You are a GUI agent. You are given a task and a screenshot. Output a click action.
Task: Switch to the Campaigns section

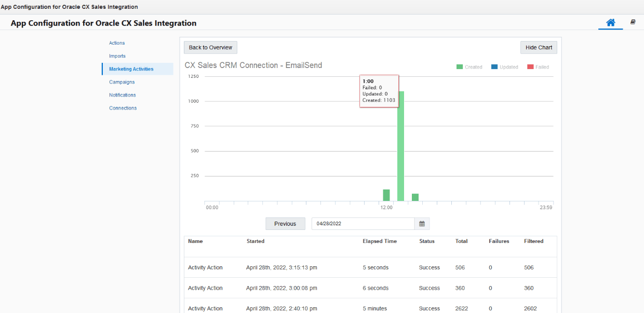click(122, 81)
